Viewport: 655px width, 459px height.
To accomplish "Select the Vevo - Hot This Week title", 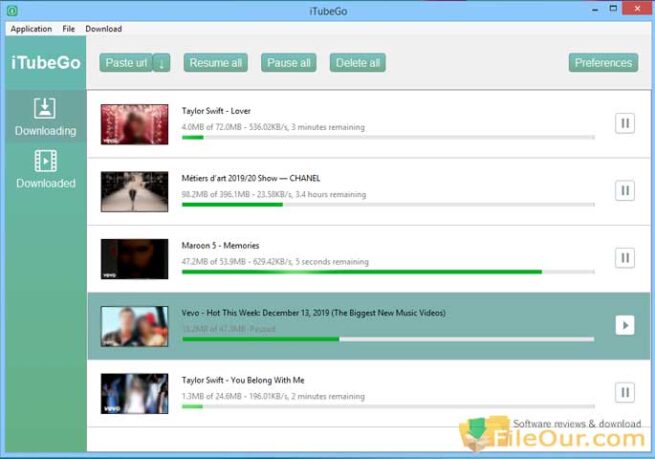I will (x=313, y=313).
